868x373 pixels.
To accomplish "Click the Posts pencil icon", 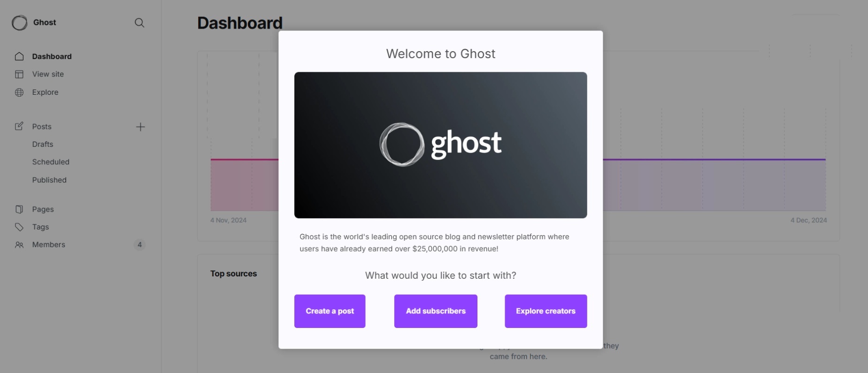I will click(x=19, y=126).
